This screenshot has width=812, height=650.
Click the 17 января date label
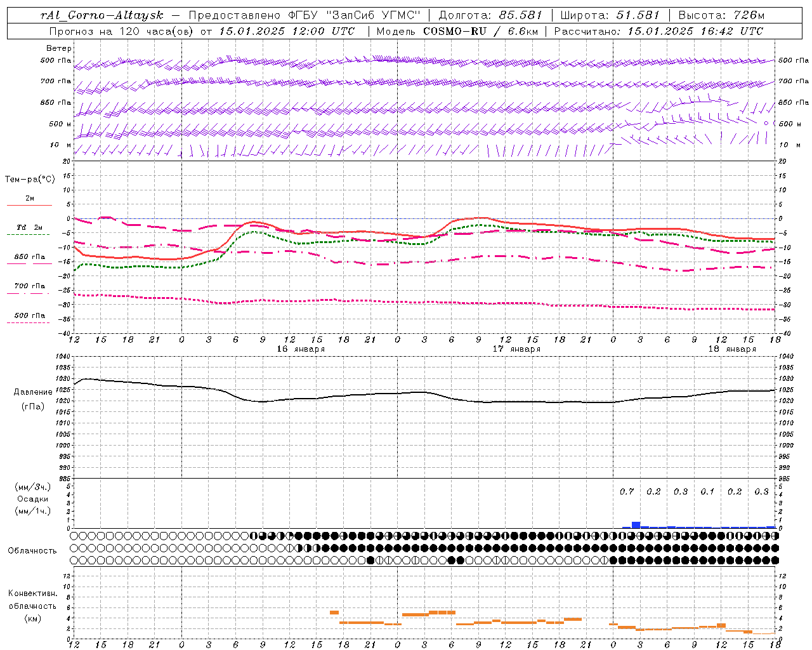click(x=516, y=349)
